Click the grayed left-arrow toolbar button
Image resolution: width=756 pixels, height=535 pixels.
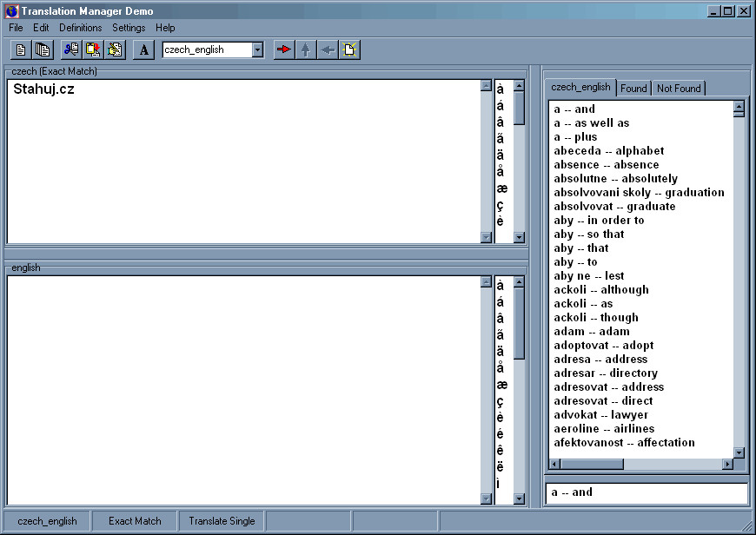tap(328, 50)
